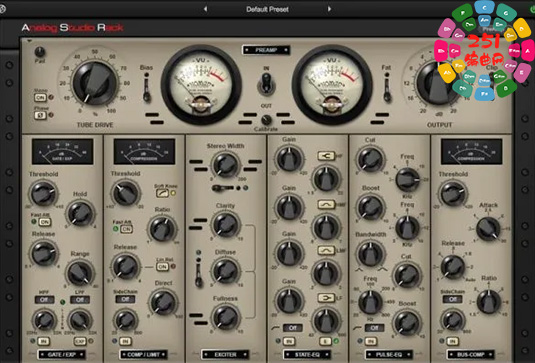Open the BUS-COMP module selector

pos(471,355)
